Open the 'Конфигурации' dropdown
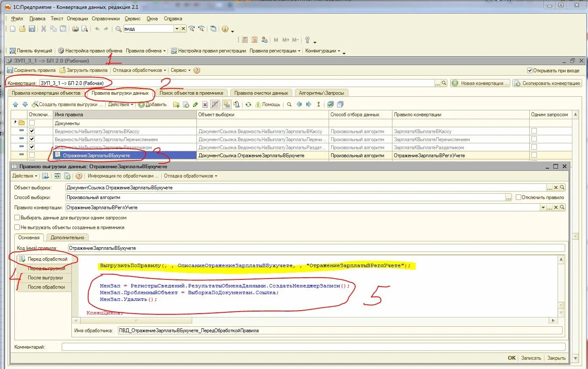This screenshot has width=588, height=369. [x=323, y=51]
